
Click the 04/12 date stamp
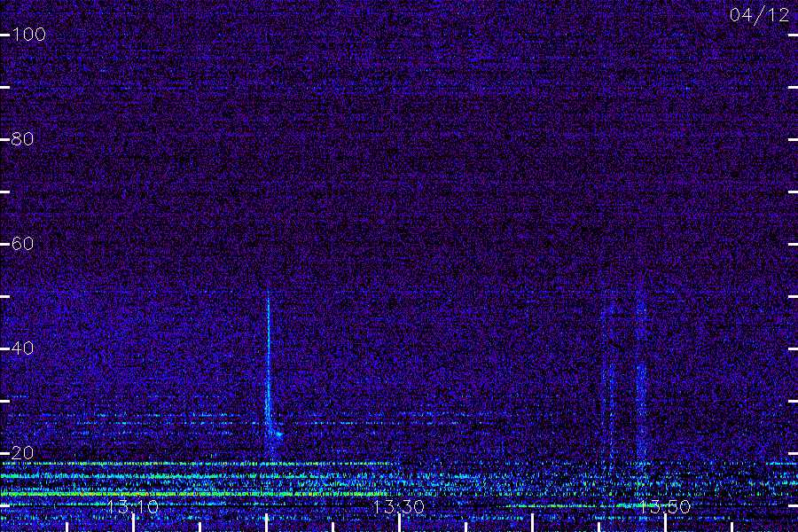(759, 15)
